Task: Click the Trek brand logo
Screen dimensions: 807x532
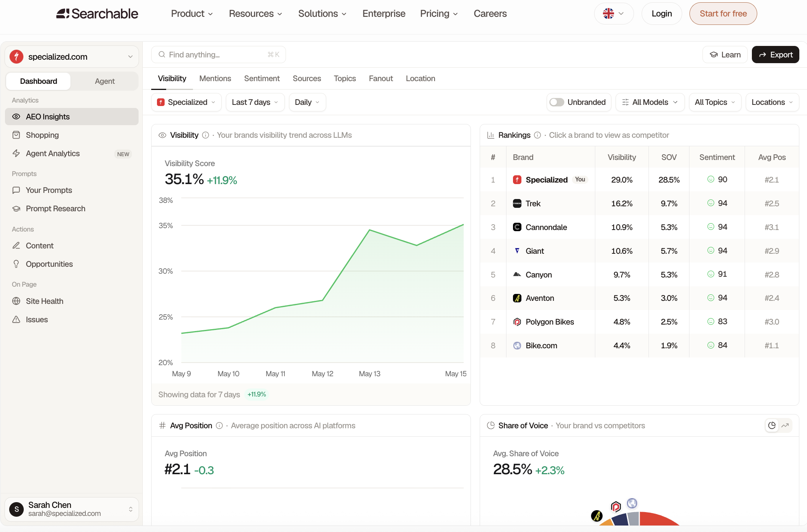Action: (x=517, y=204)
